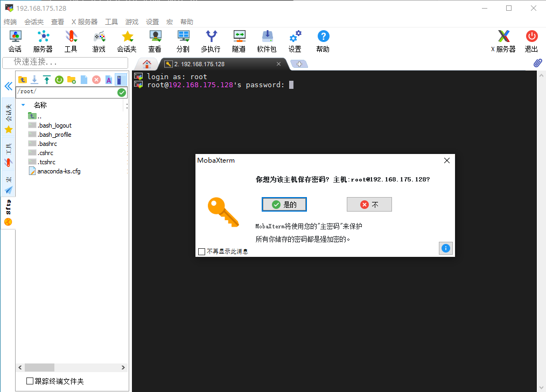Viewport: 546px width, 392px height.
Task: Click the X 服务器 toolbar icon
Action: pyautogui.click(x=503, y=41)
